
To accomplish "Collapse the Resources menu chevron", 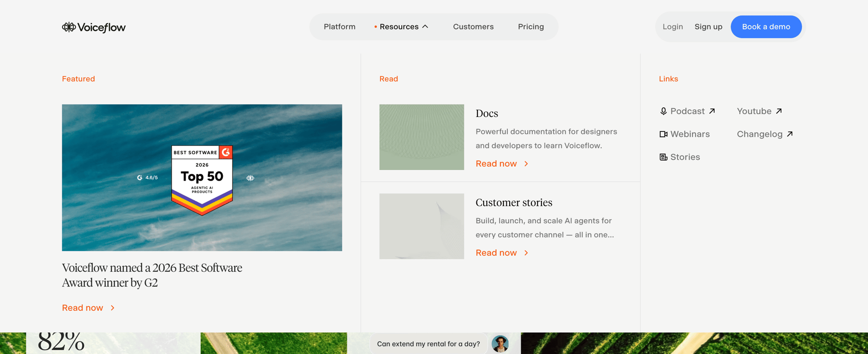I will coord(425,26).
